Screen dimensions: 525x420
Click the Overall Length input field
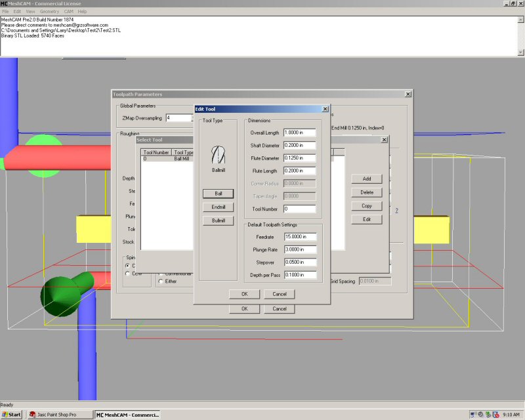pyautogui.click(x=299, y=133)
